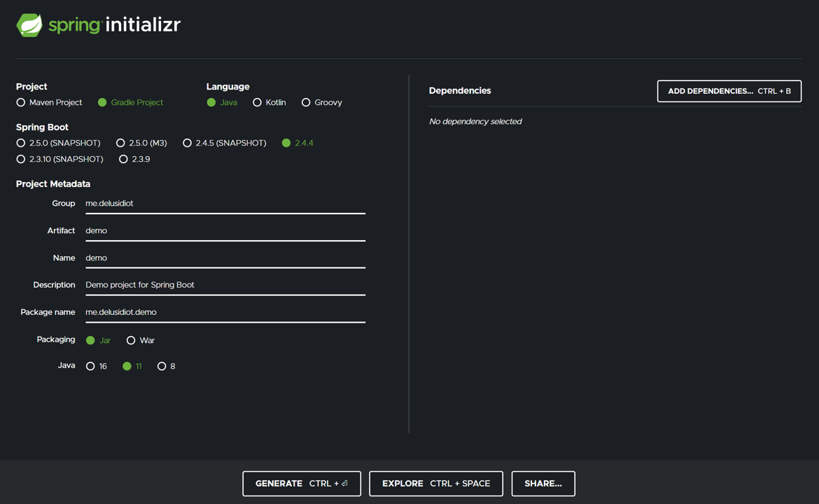Explore the project with EXPLORE button
Viewport: 819px width, 504px height.
[436, 484]
